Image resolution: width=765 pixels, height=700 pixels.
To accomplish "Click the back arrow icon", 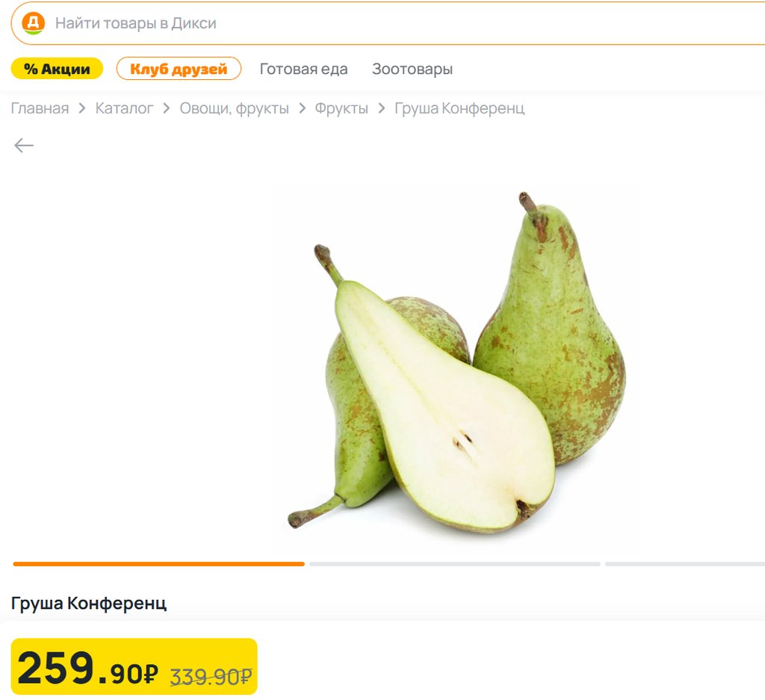I will pos(23,146).
